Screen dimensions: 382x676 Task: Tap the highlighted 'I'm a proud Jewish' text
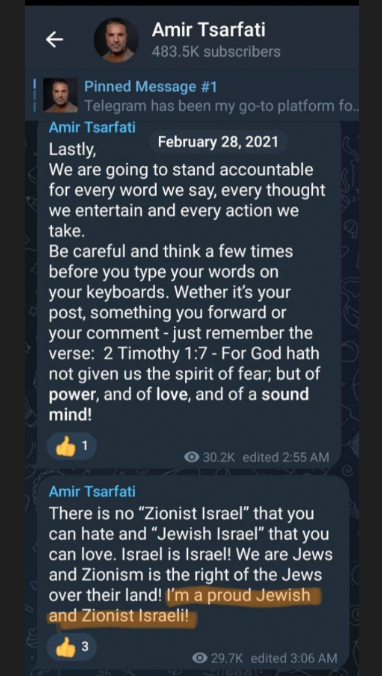[x=238, y=595]
